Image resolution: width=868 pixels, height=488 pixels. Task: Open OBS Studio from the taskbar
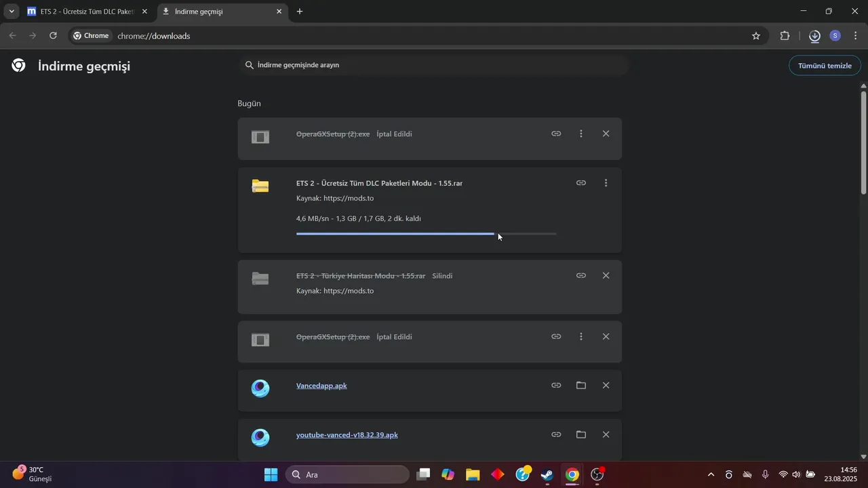(597, 474)
